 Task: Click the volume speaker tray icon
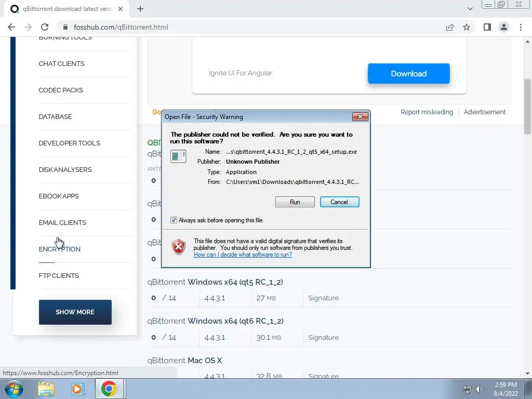click(x=480, y=389)
